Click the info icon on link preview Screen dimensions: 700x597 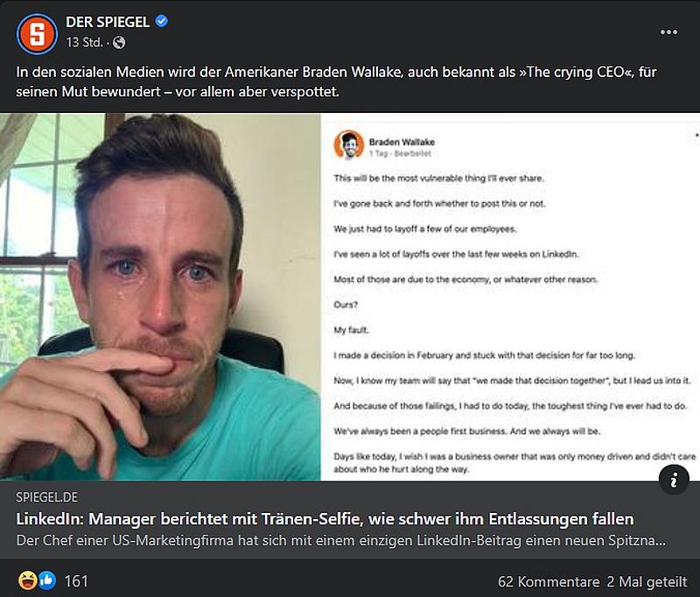pyautogui.click(x=674, y=479)
